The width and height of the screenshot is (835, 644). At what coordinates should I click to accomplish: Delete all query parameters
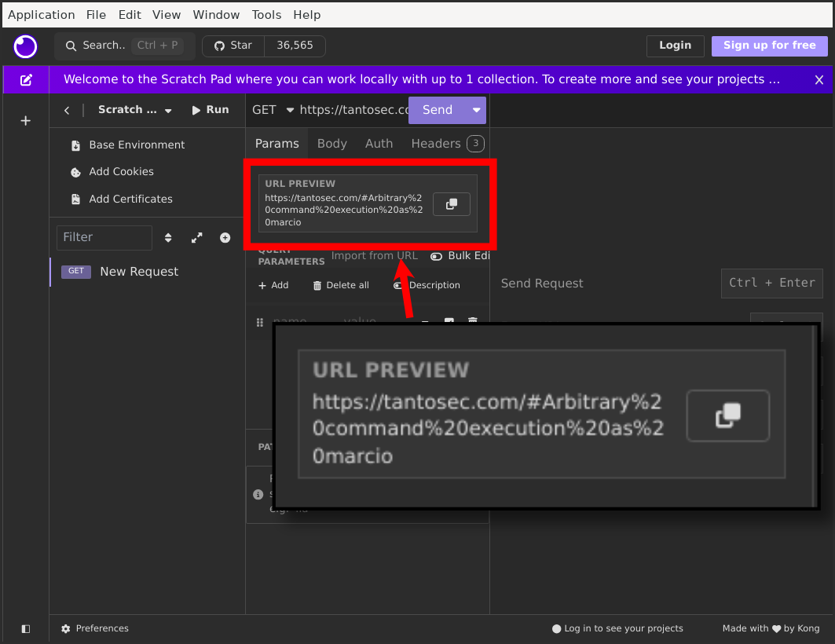[x=341, y=286]
